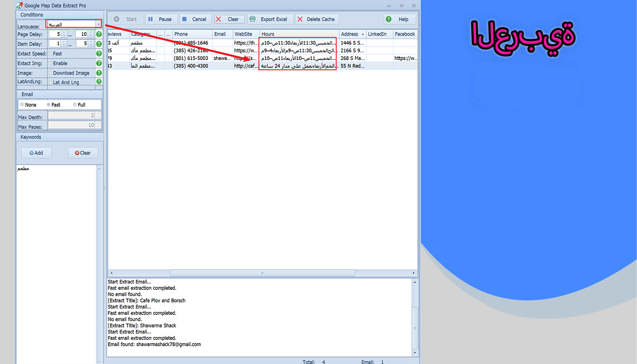
Task: Sort by the Email column header
Action: coord(222,34)
